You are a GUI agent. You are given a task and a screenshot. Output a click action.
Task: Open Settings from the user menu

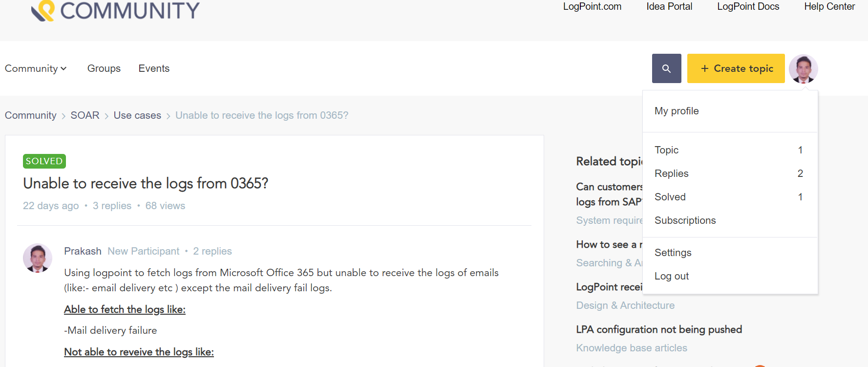(x=673, y=253)
